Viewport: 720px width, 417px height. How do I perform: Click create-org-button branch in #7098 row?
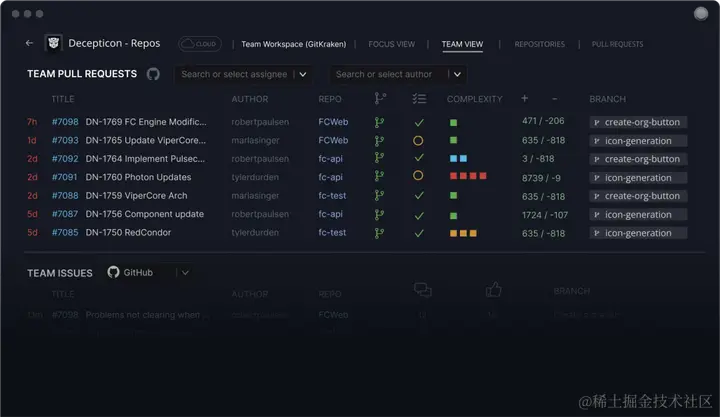[638, 122]
